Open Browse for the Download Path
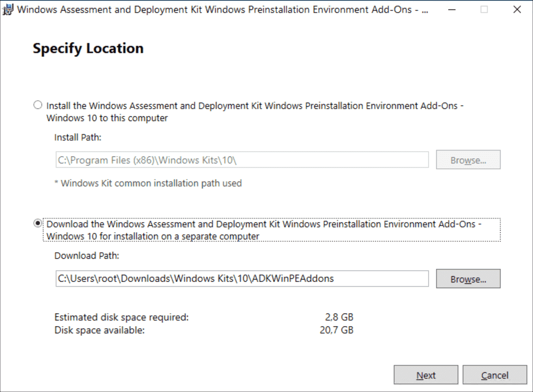The image size is (533, 392). pos(468,279)
